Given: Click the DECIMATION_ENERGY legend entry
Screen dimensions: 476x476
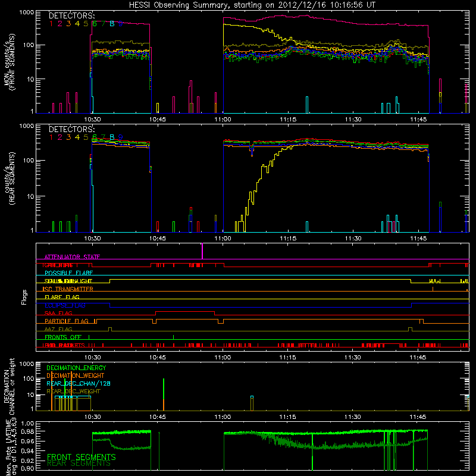Looking at the screenshot, I should 76,368.
